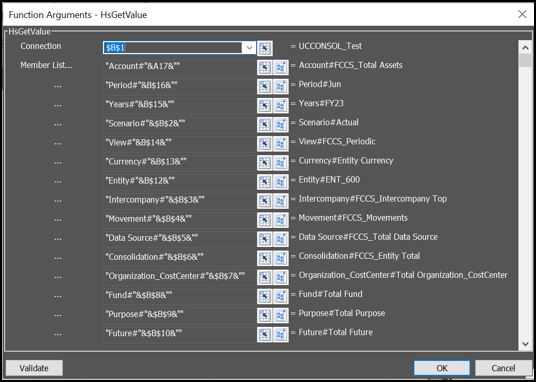536x382 pixels.
Task: Click the Validate button
Action: click(x=34, y=368)
